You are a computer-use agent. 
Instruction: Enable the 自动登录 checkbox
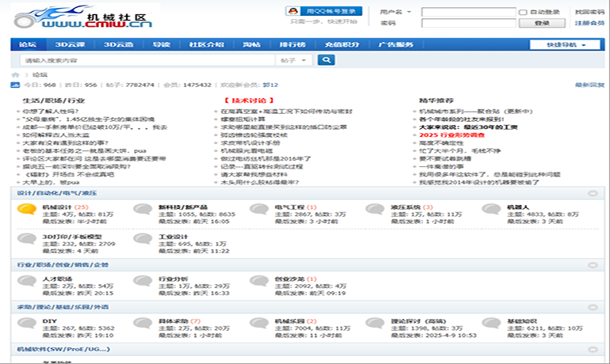[x=523, y=12]
